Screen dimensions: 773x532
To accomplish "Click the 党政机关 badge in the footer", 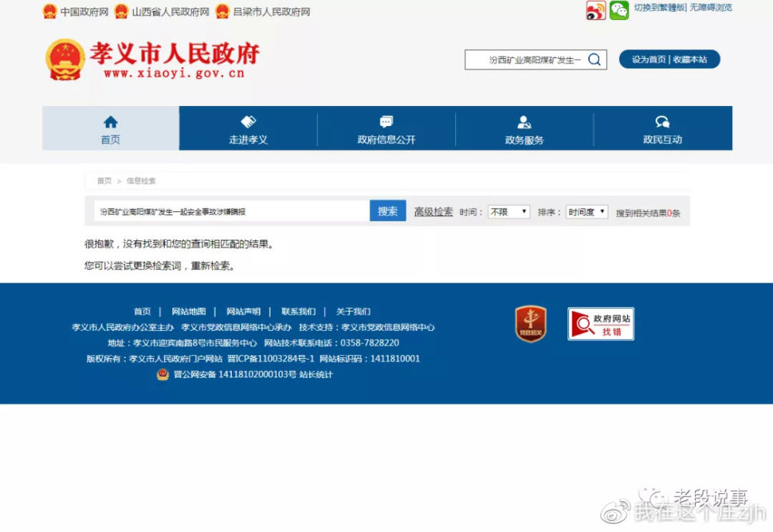I will pos(530,323).
